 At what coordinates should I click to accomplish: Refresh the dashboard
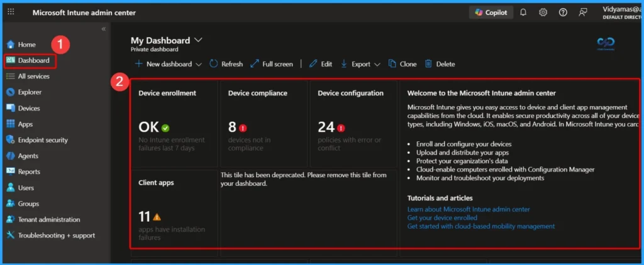click(226, 64)
